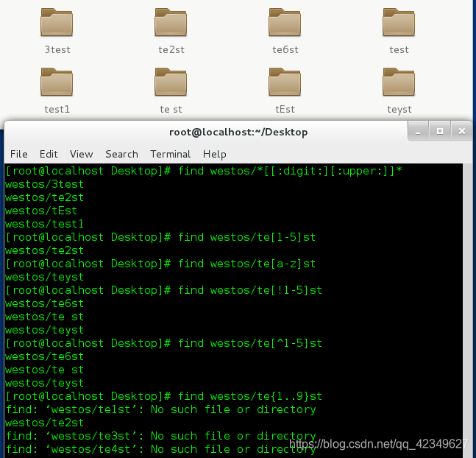Screen dimensions: 476x458
Task: Click the 3test folder name label
Action: click(57, 49)
